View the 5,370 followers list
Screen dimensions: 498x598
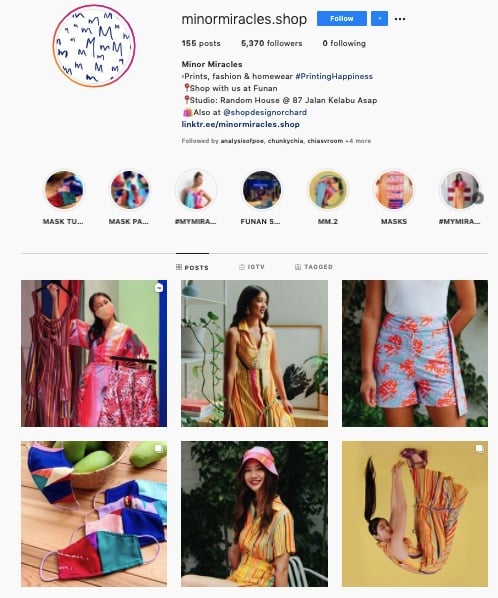pyautogui.click(x=271, y=43)
